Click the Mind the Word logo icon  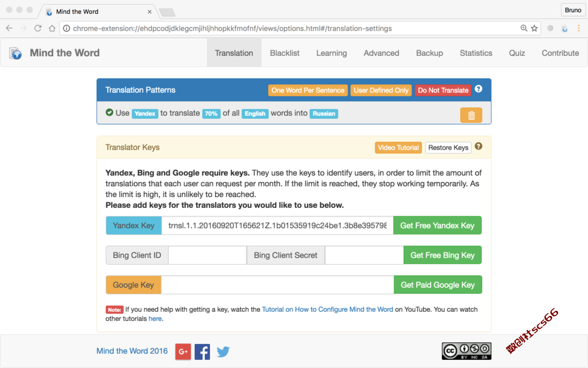pyautogui.click(x=16, y=53)
